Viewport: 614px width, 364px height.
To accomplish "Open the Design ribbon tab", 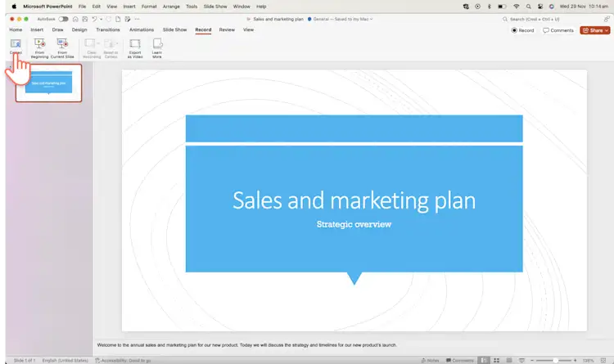I will coord(79,29).
